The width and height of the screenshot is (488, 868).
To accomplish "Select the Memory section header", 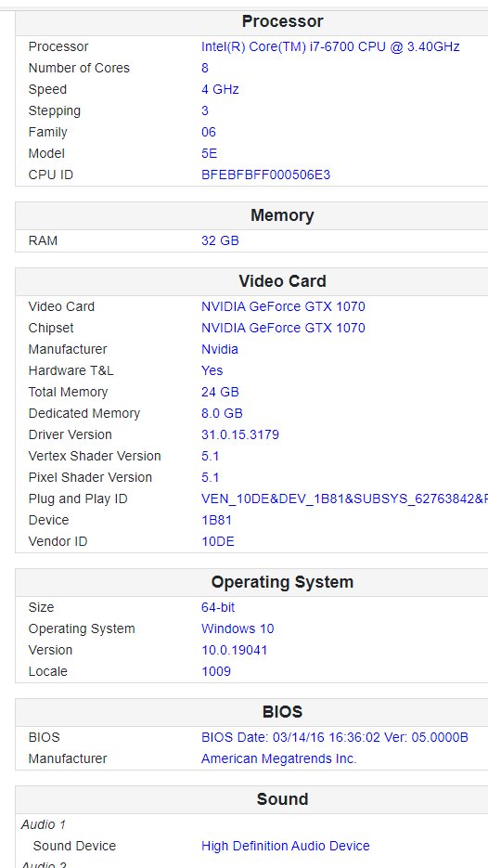I will point(282,215).
